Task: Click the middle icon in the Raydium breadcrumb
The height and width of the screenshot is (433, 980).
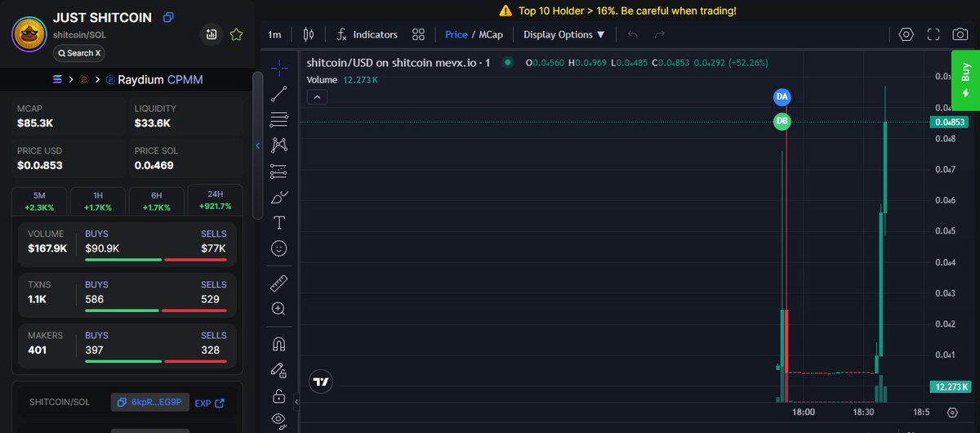Action: tap(83, 80)
